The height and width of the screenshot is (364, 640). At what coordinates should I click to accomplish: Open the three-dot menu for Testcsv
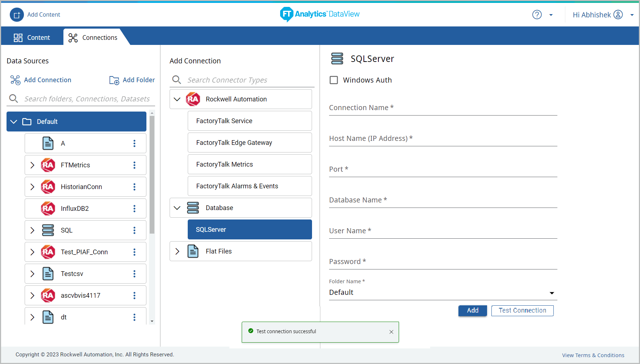134,274
